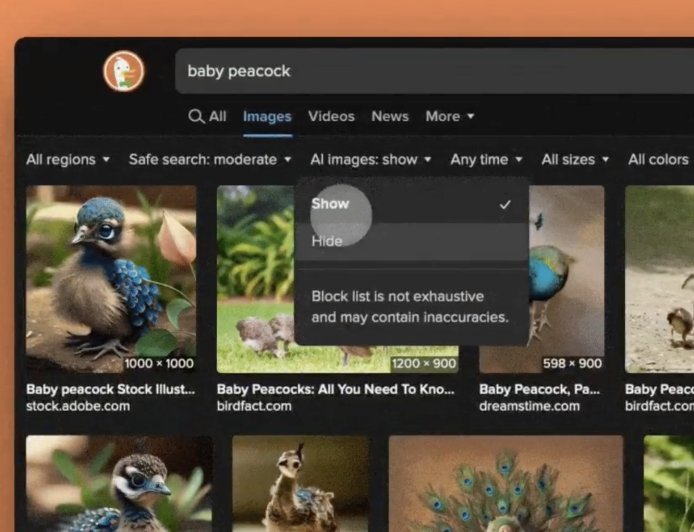Open Safe search: moderate dropdown
The image size is (694, 532).
pyautogui.click(x=210, y=159)
